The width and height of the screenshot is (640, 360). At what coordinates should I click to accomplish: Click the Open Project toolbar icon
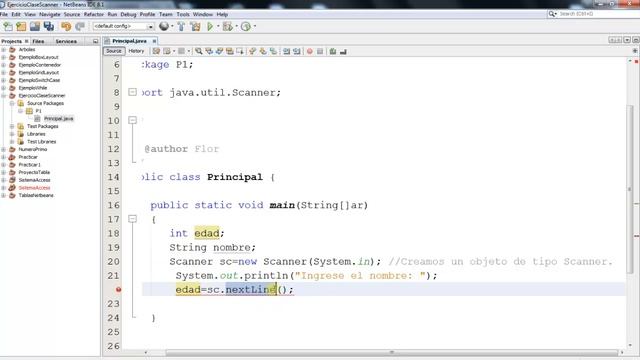[35, 27]
